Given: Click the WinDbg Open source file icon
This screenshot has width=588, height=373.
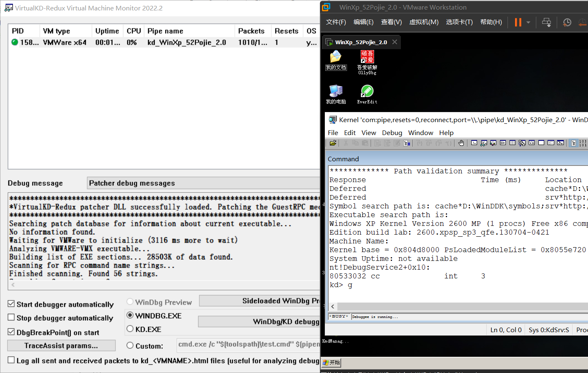Looking at the screenshot, I should tap(333, 143).
